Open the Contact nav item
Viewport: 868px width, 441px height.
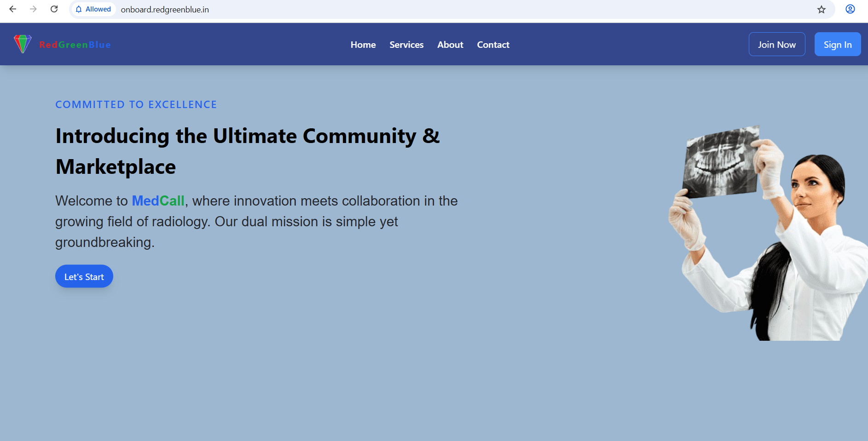pos(493,45)
